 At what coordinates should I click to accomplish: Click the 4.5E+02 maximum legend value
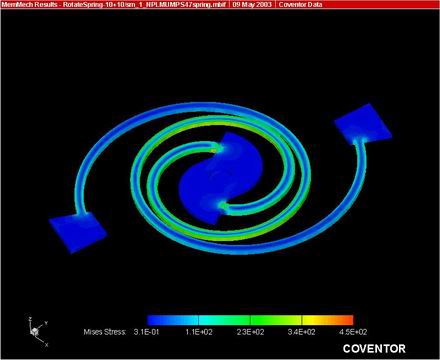353,332
